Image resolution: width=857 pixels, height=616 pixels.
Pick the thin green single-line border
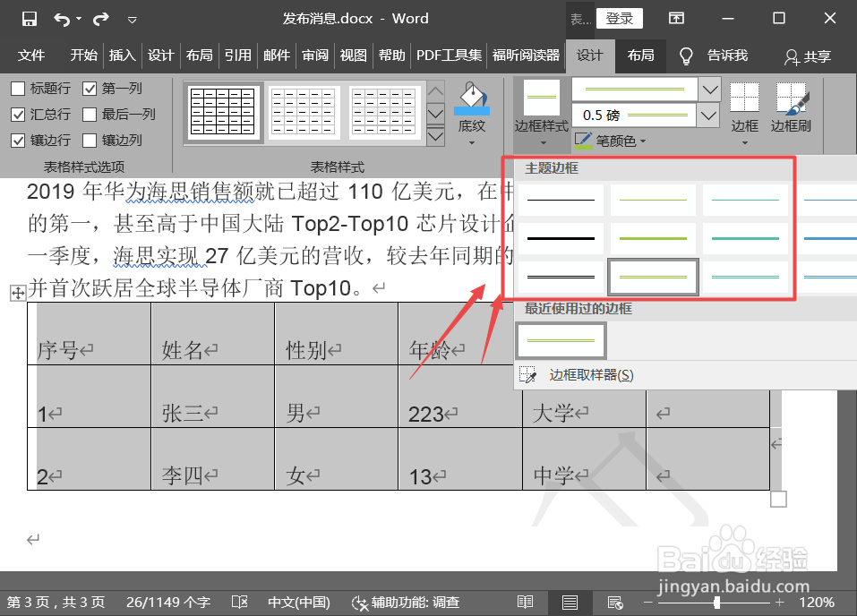pos(653,200)
